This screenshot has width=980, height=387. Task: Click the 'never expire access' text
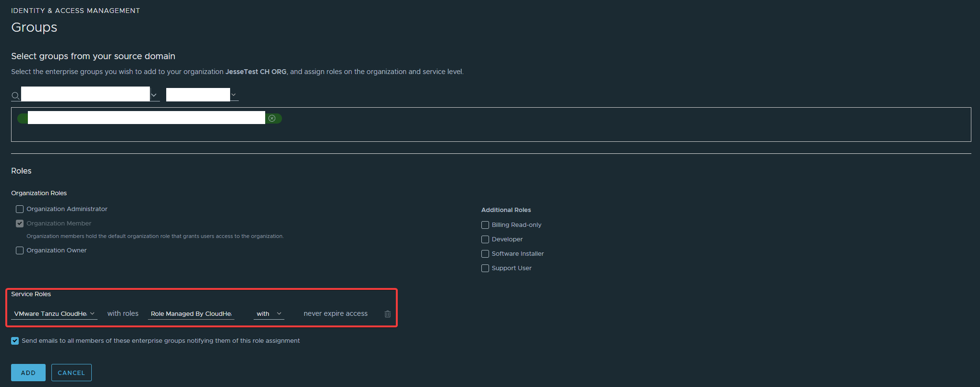(x=335, y=314)
